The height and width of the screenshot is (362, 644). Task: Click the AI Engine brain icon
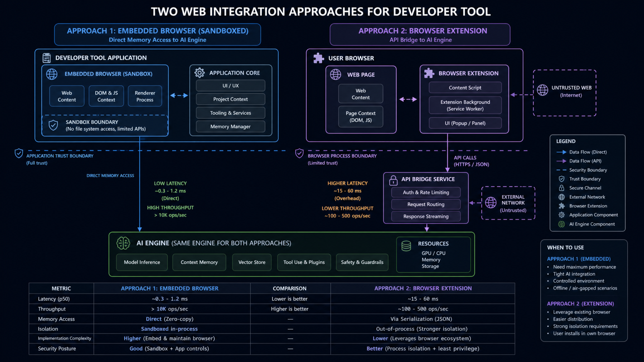coord(123,243)
